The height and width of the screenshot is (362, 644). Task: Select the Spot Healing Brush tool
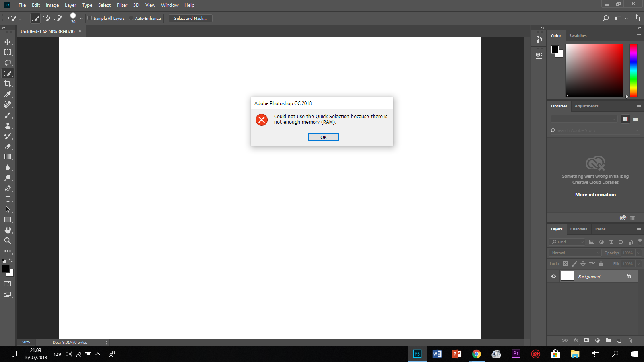click(8, 105)
